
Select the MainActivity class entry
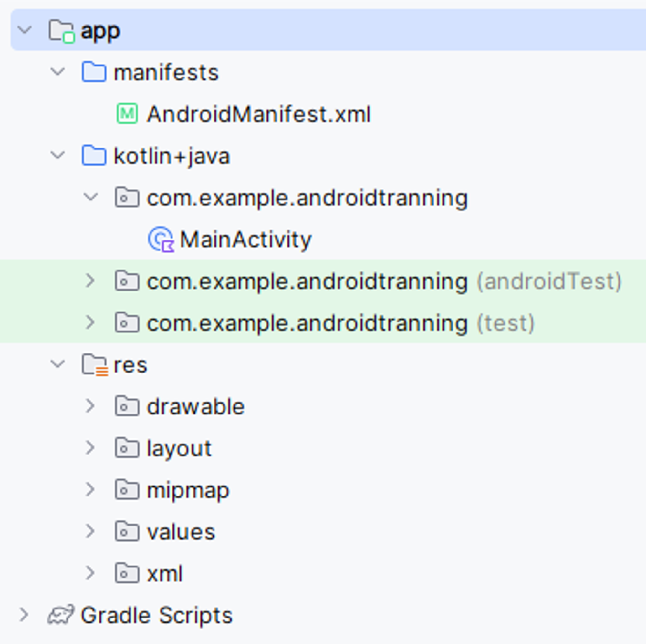tap(245, 240)
